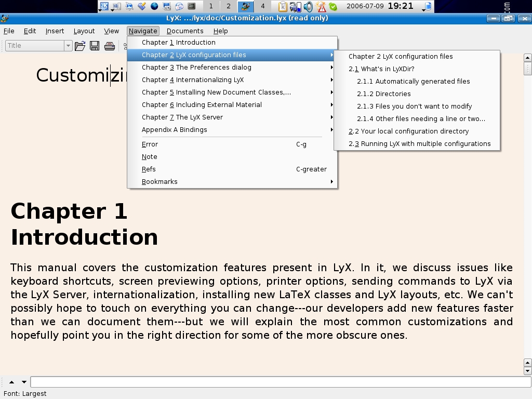Open the Klipper clipboard tray icon
532x399 pixels.
pos(283,6)
